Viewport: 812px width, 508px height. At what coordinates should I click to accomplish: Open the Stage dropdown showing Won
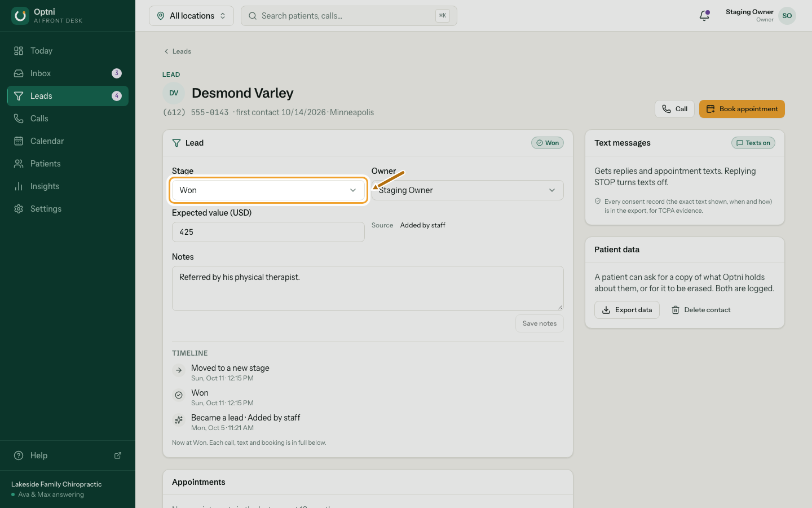click(268, 190)
